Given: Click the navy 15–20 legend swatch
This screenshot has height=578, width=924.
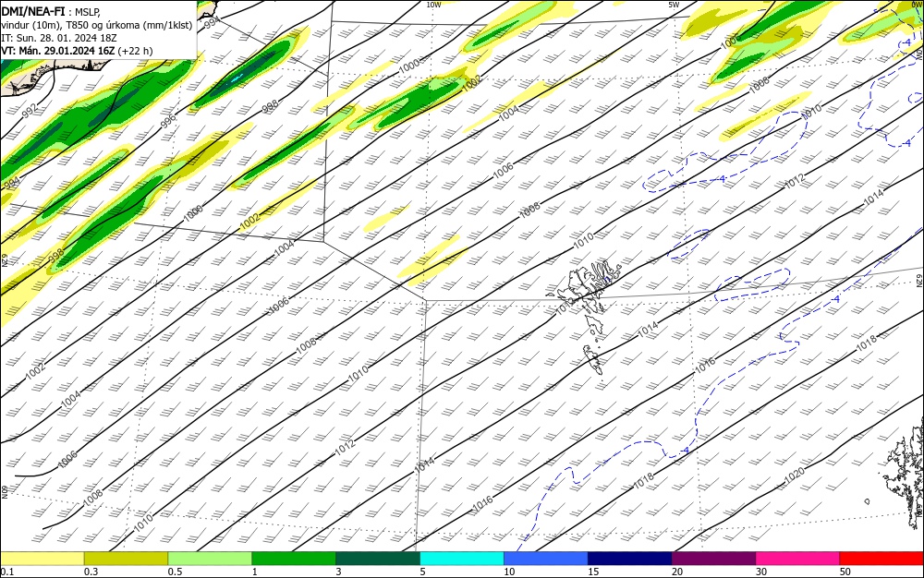Looking at the screenshot, I should [x=630, y=559].
